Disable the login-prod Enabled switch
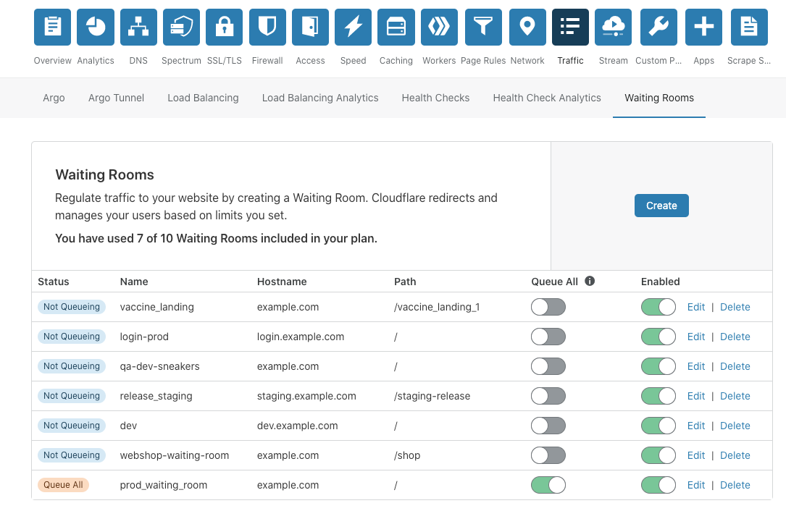This screenshot has height=532, width=786. tap(659, 337)
